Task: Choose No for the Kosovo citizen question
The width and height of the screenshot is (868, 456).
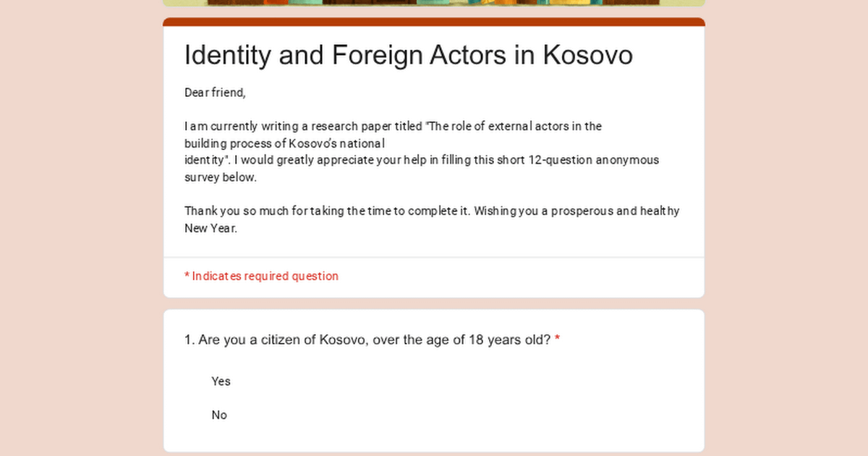Action: [219, 415]
